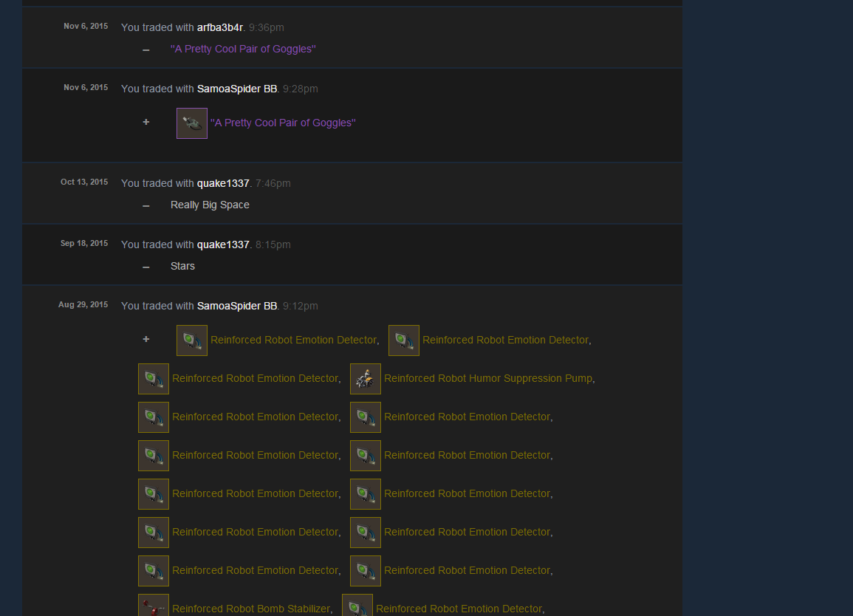Open SamoaSpider BB profile in Nov 6 trade
The image size is (853, 616).
pos(236,89)
